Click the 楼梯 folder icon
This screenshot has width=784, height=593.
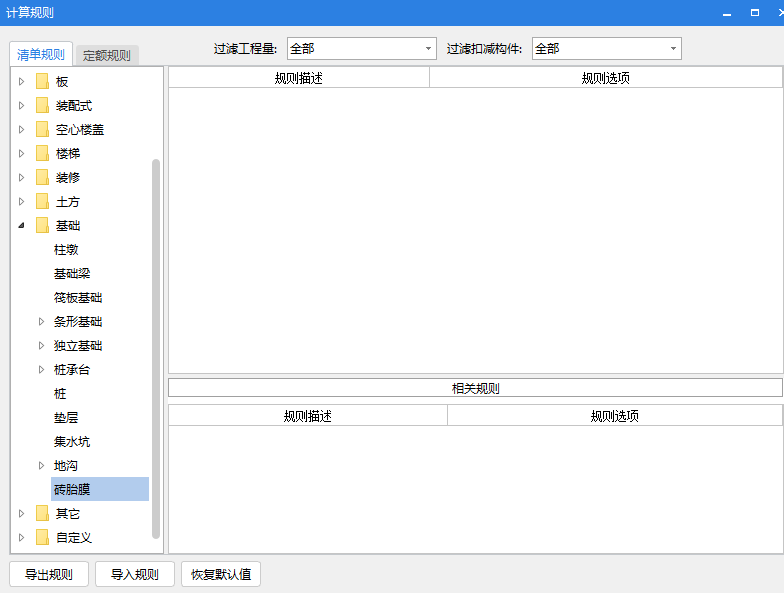pos(42,154)
